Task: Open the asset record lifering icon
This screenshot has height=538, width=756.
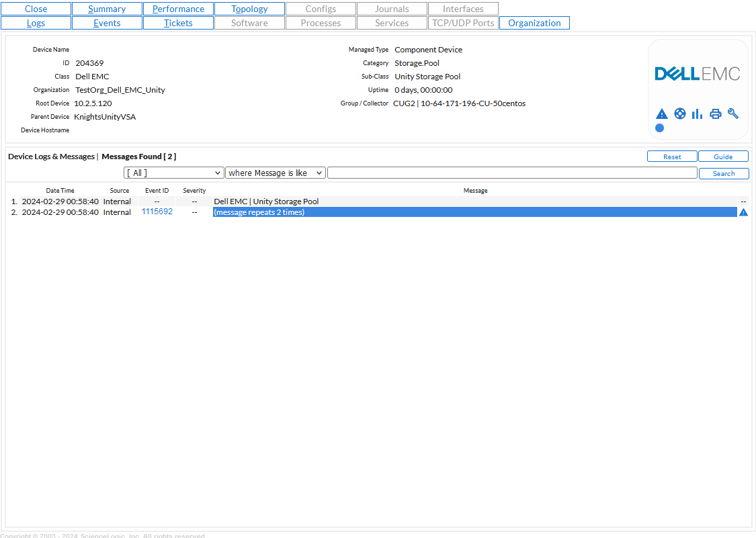Action: pos(679,114)
